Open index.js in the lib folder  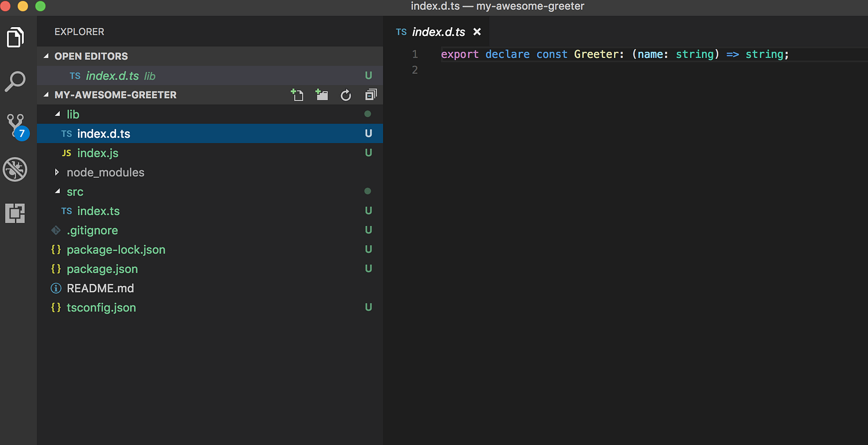[x=98, y=153]
